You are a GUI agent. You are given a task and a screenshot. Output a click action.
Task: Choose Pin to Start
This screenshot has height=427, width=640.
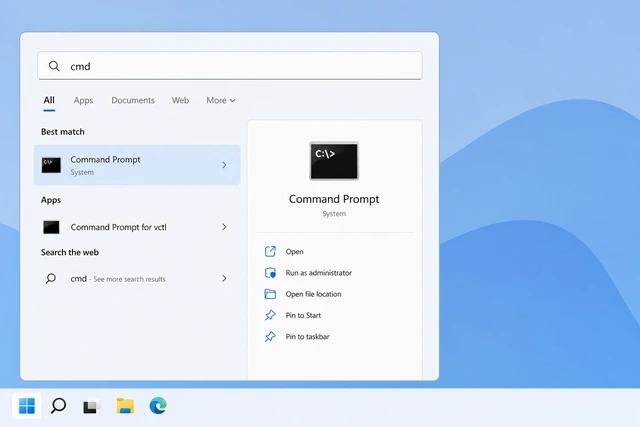coord(303,315)
